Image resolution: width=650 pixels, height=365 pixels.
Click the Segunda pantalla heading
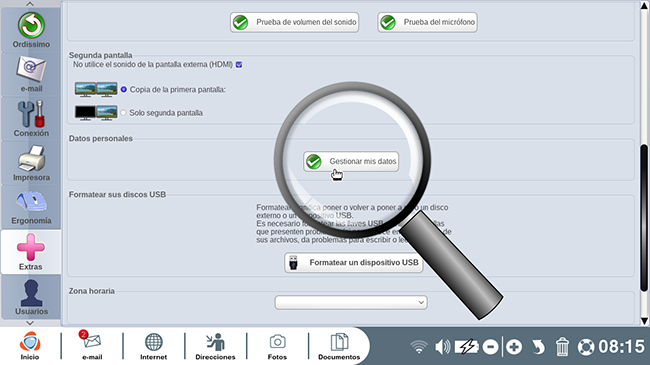[x=100, y=55]
